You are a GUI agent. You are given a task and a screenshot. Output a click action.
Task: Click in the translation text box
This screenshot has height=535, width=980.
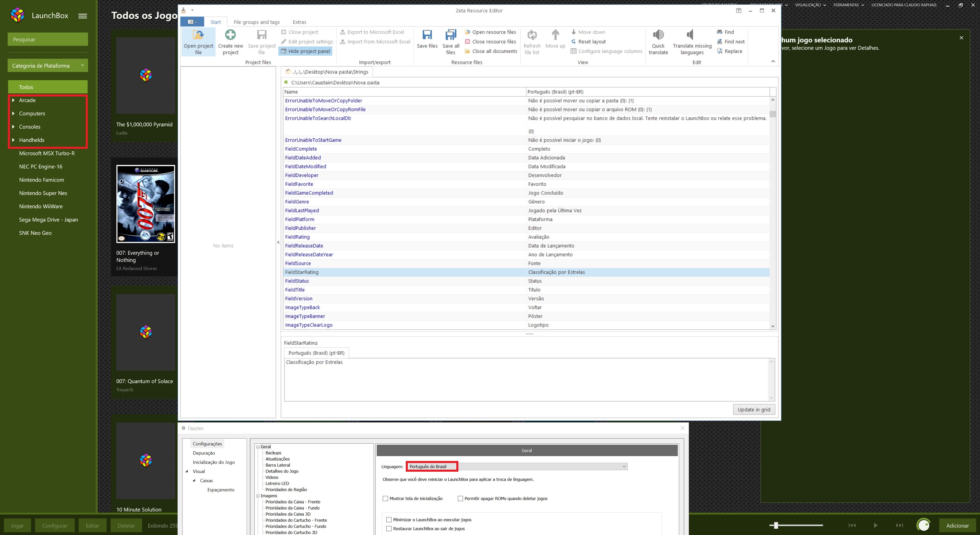526,379
